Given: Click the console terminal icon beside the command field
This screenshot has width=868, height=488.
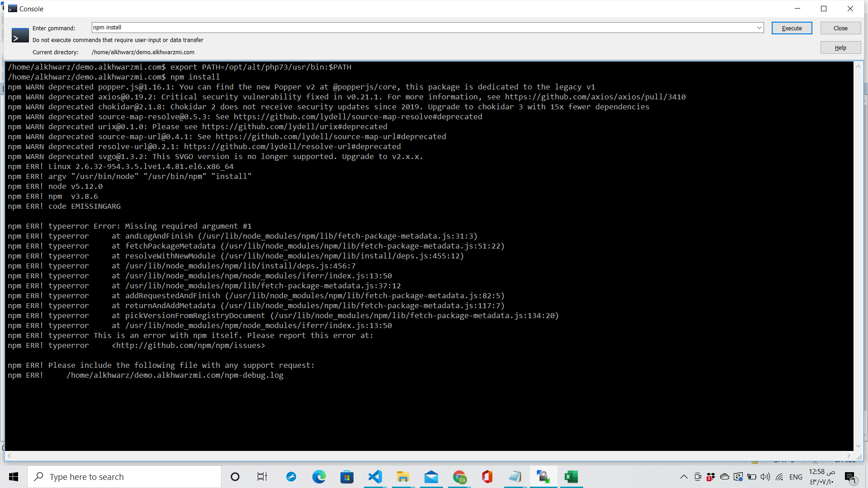Looking at the screenshot, I should 20,36.
